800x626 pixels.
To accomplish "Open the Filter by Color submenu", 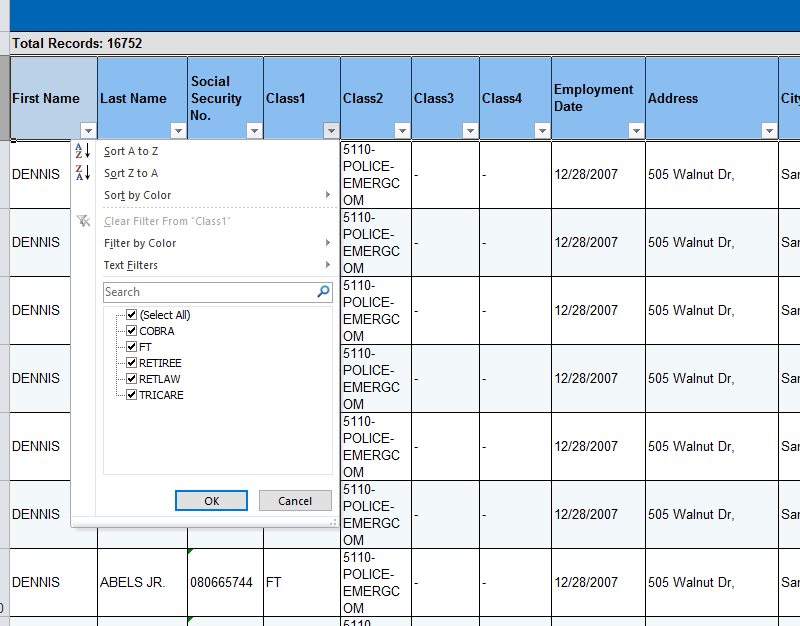I will point(206,243).
